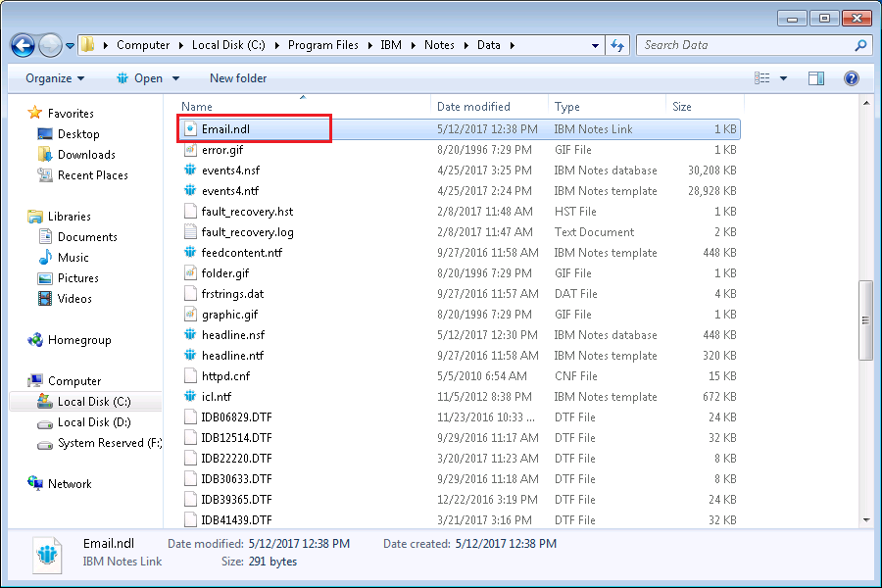Screen dimensions: 882x588
Task: Select the folder.gif file icon
Action: (x=190, y=272)
